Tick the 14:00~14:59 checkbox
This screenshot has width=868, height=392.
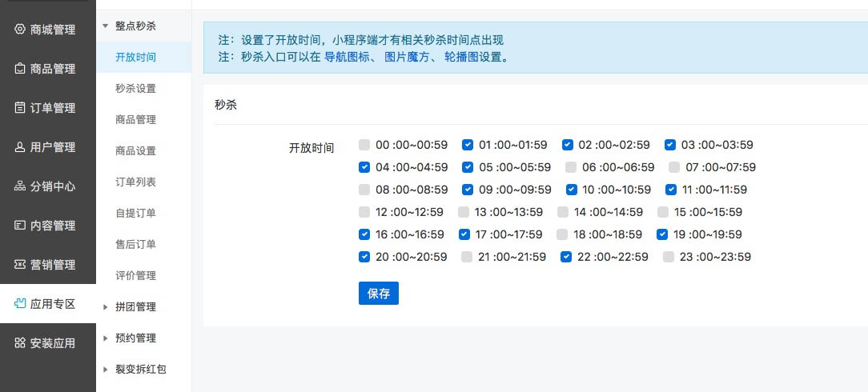563,212
